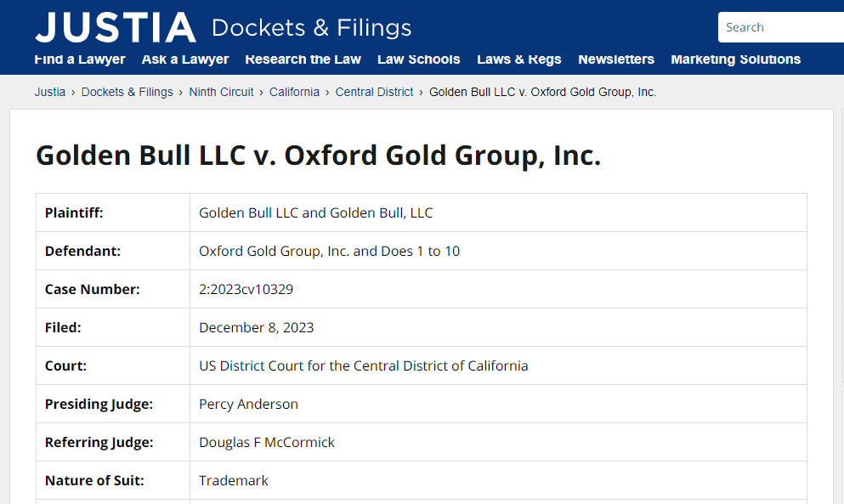Open the Central District of California court link
This screenshot has height=504, width=844.
click(x=364, y=365)
